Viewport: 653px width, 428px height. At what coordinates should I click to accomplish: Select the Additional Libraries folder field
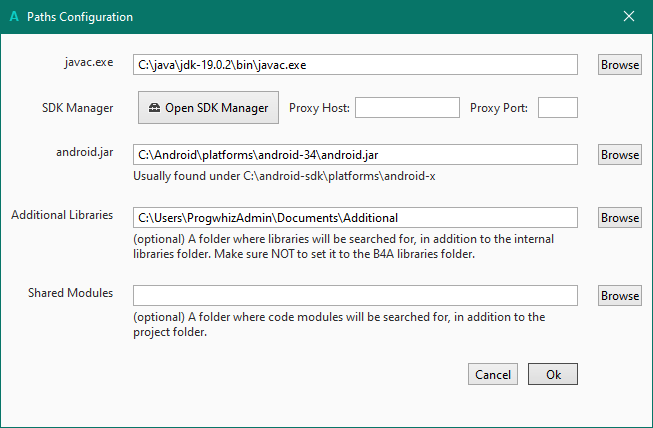click(355, 217)
